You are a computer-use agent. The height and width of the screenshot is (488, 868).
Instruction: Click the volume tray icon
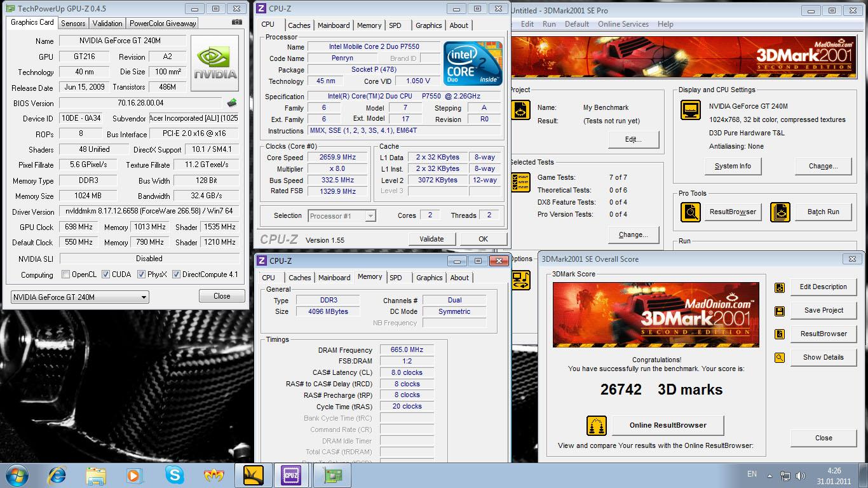801,475
